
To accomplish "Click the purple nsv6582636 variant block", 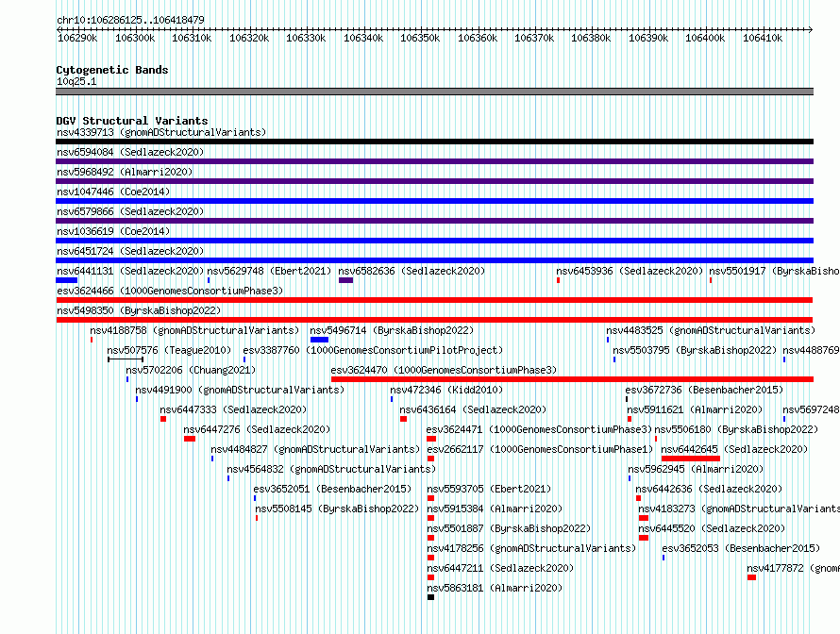I will pos(345,280).
